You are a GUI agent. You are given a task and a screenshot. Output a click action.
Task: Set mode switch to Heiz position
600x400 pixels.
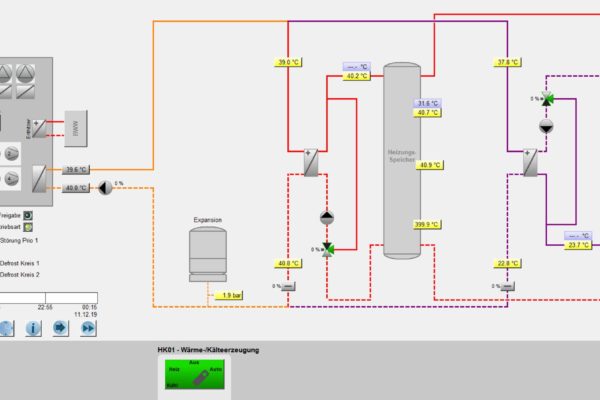pyautogui.click(x=174, y=369)
